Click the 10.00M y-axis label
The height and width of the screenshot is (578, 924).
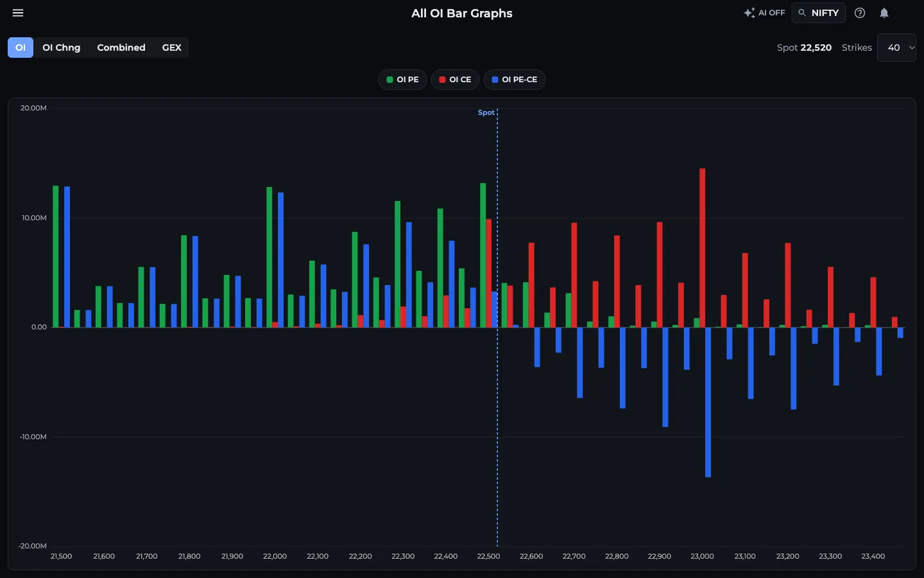click(34, 218)
